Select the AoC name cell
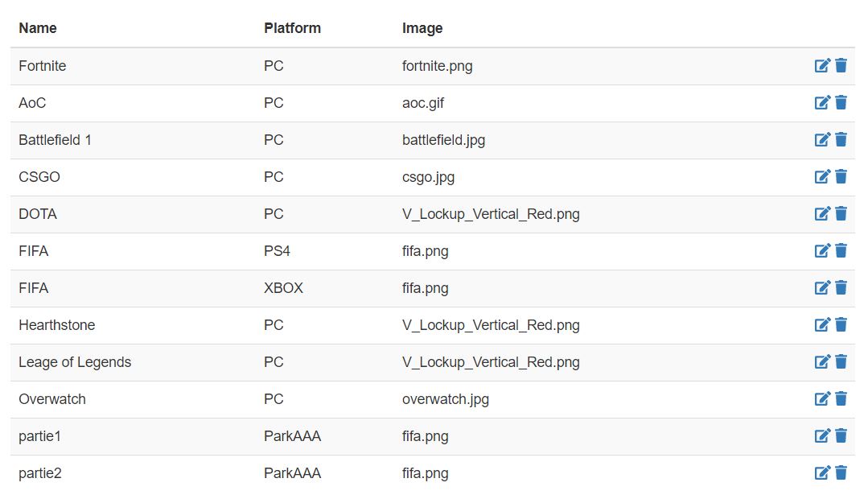 pyautogui.click(x=33, y=103)
